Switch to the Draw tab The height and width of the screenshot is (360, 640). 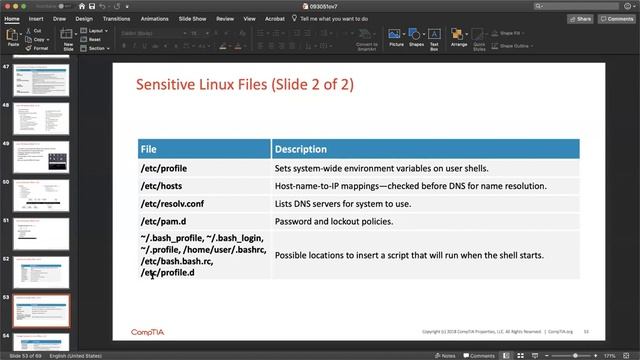click(59, 19)
